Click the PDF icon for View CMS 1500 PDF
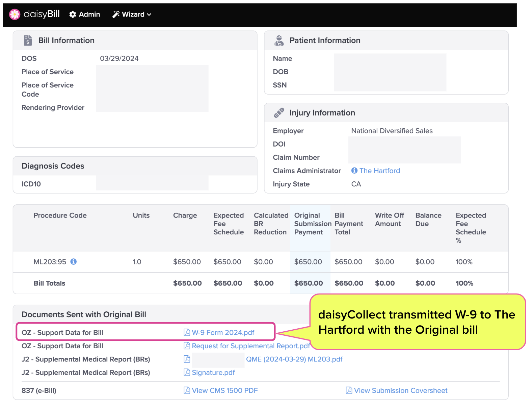The image size is (532, 408). click(x=187, y=390)
